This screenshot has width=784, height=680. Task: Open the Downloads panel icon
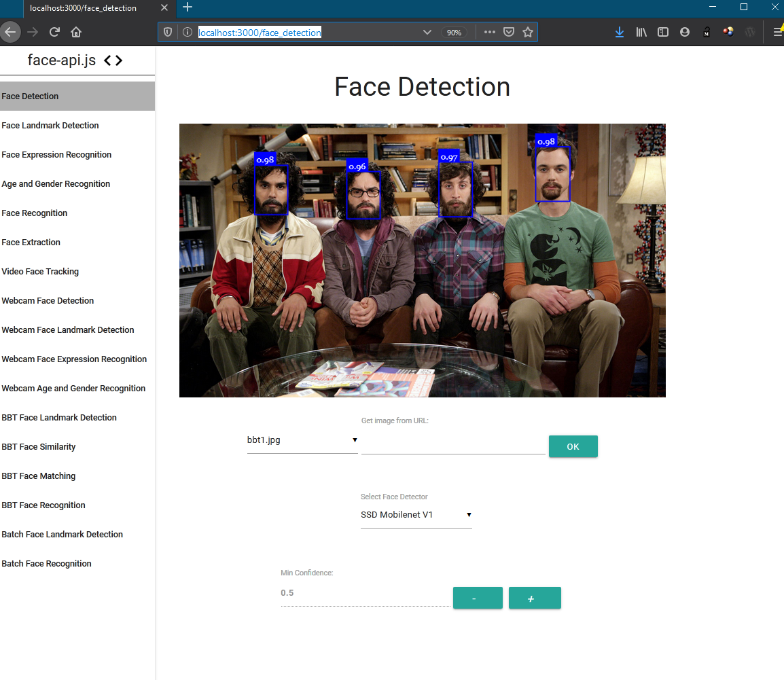619,32
